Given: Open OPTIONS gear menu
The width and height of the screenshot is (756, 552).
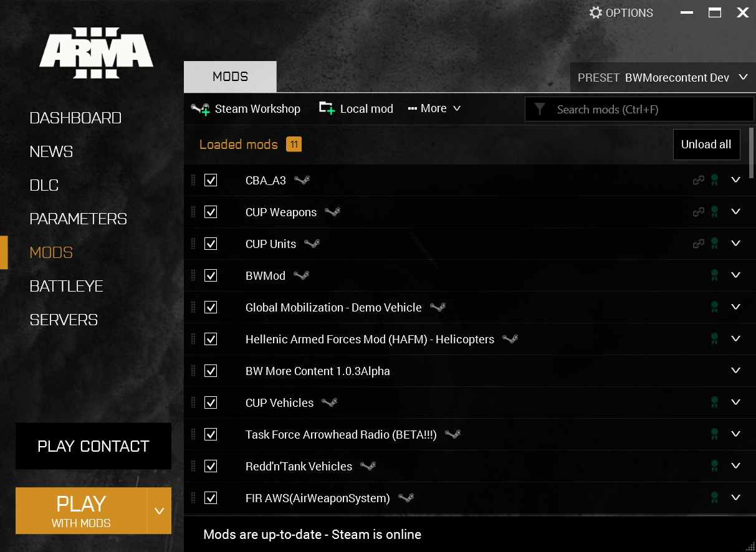Looking at the screenshot, I should pyautogui.click(x=621, y=12).
